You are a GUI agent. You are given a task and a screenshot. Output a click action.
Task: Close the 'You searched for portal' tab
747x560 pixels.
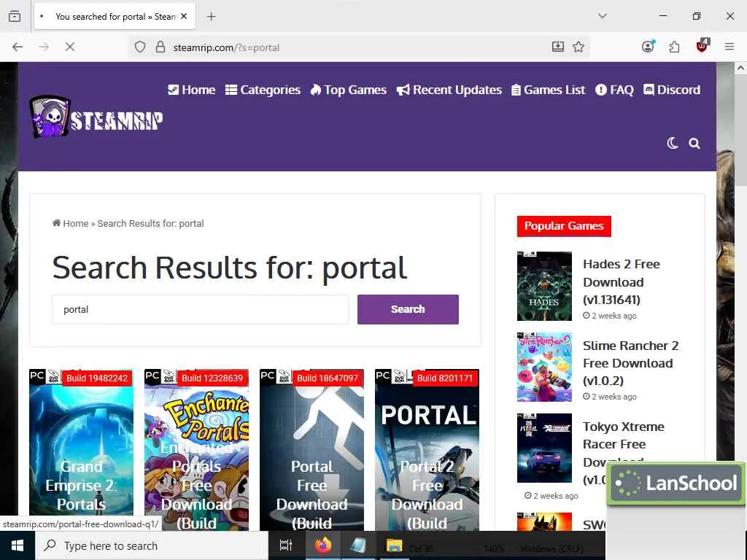click(x=184, y=16)
